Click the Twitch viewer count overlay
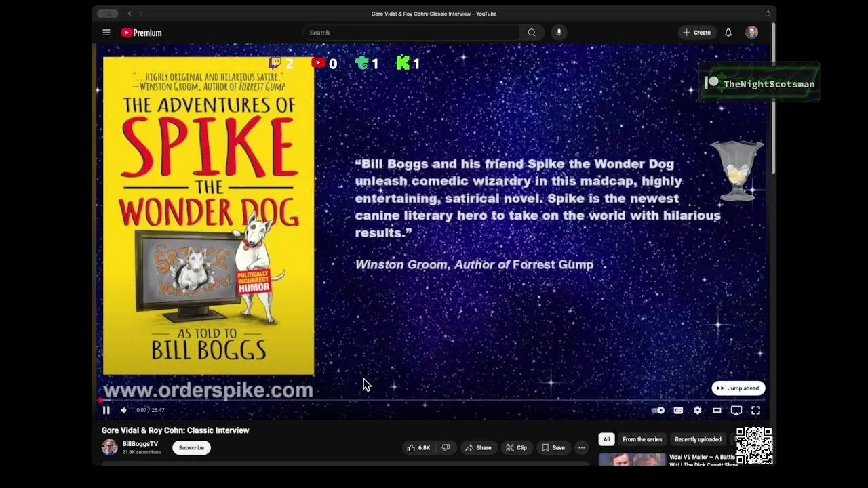This screenshot has height=488, width=868. coord(281,64)
